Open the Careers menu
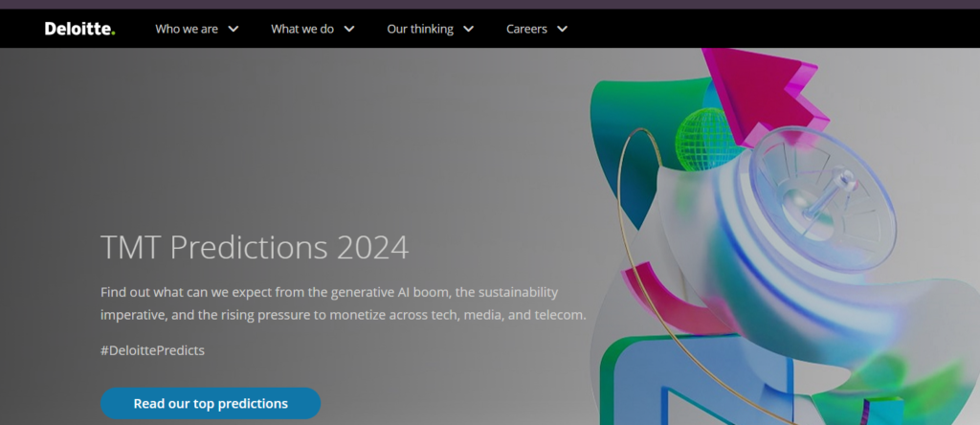980x425 pixels. (x=526, y=29)
